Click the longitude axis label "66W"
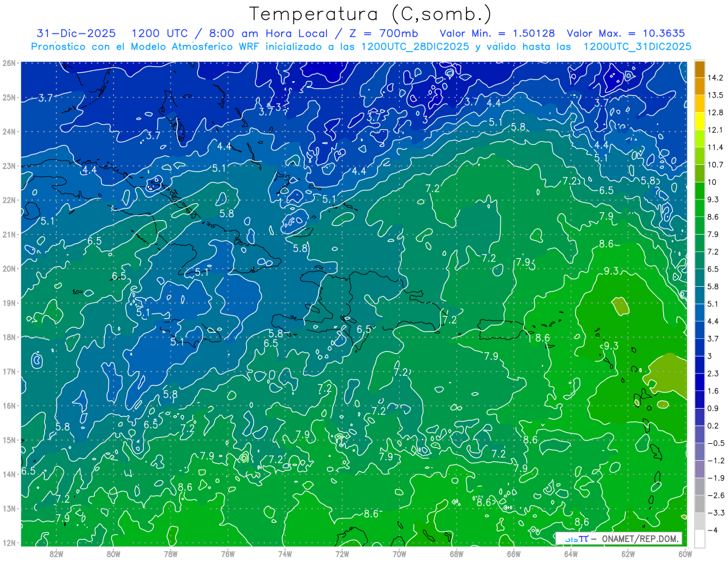 [513, 553]
